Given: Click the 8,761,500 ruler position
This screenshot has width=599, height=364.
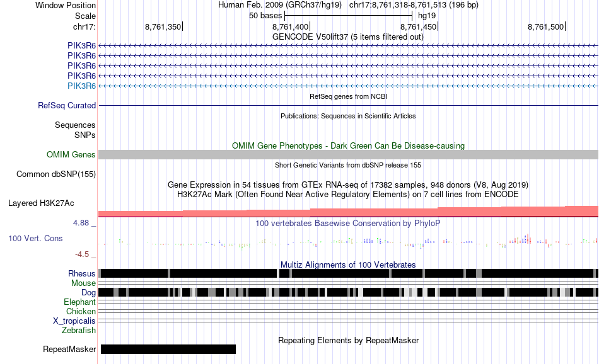Looking at the screenshot, I should (x=545, y=26).
